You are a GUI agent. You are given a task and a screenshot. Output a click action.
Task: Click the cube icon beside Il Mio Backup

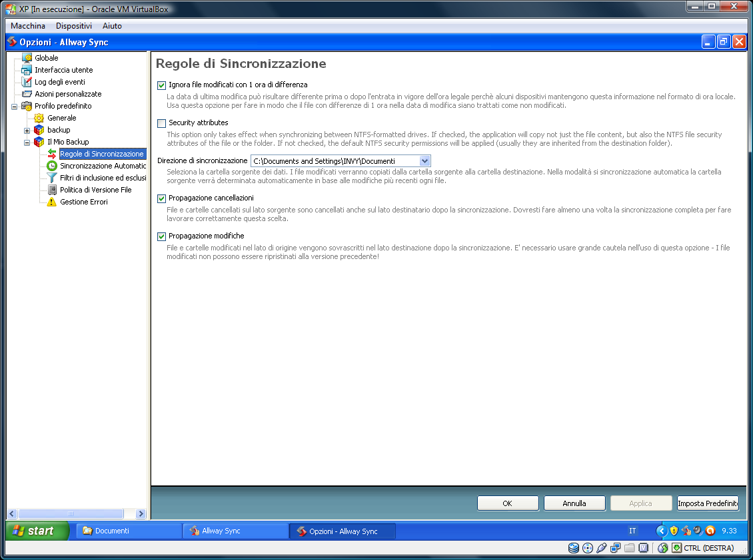tap(39, 142)
